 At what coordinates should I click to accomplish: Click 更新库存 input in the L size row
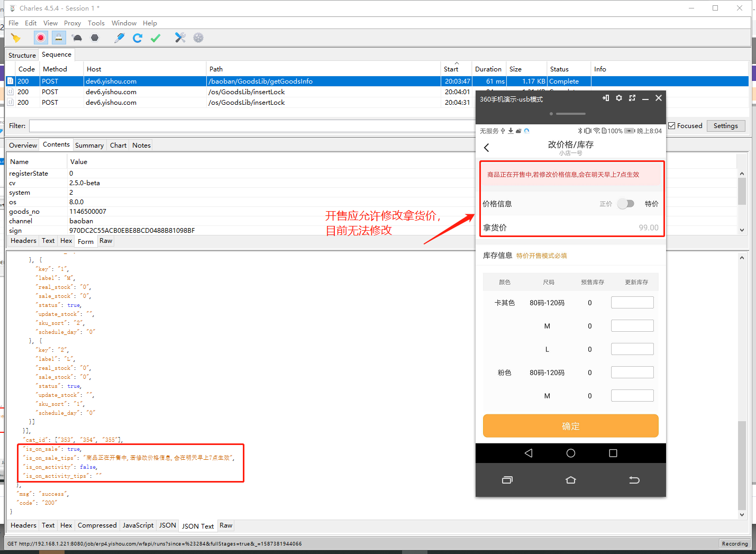coord(632,349)
